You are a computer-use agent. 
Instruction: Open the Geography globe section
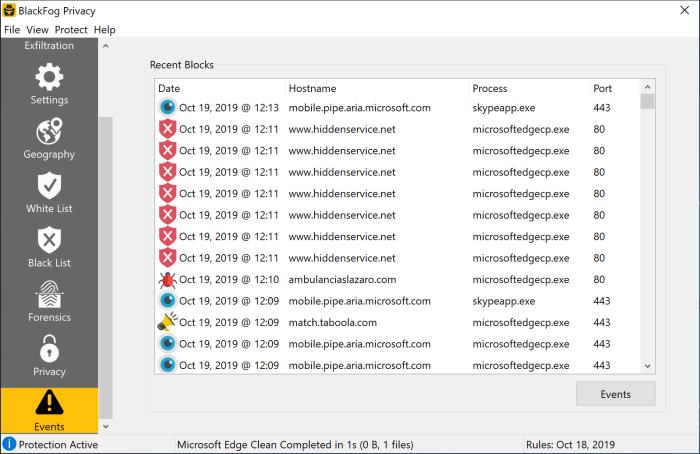click(49, 139)
